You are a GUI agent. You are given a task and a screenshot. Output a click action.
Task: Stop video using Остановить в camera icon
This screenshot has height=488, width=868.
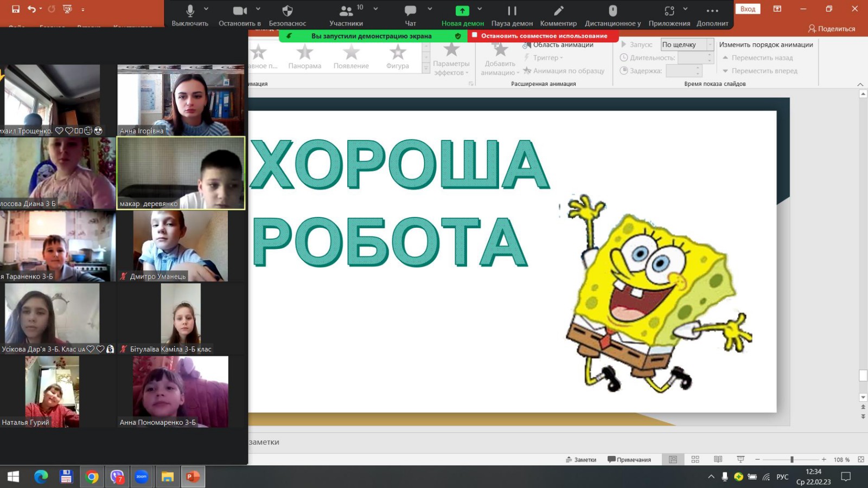pos(240,15)
